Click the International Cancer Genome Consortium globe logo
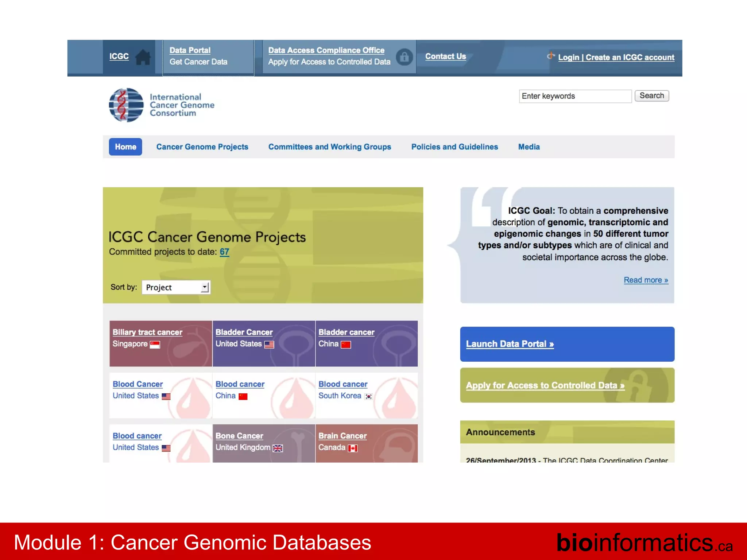 126,105
